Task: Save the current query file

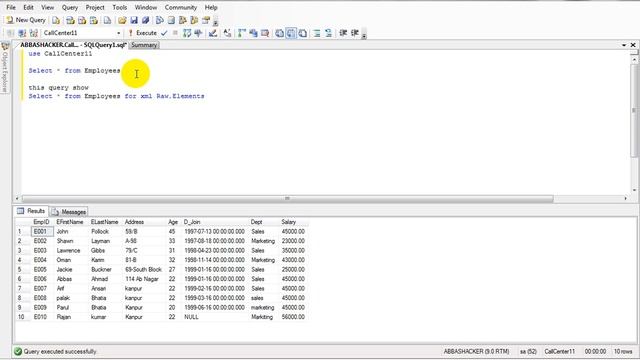Action: pos(134,20)
